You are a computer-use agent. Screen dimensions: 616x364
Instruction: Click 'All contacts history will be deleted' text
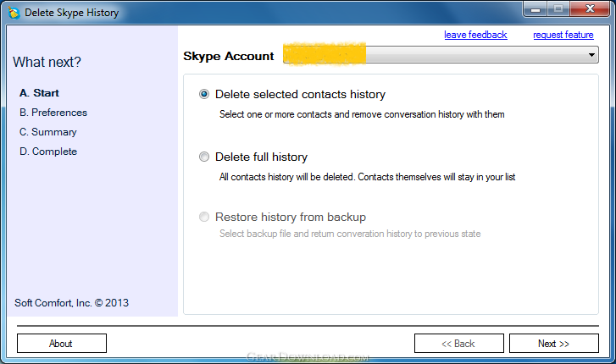[x=368, y=177]
